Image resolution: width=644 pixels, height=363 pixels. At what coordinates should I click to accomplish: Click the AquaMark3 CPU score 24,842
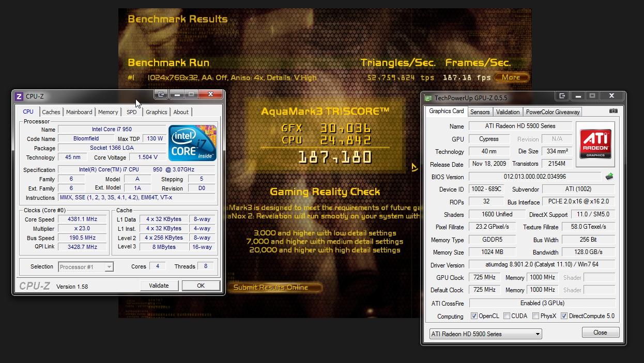click(346, 140)
